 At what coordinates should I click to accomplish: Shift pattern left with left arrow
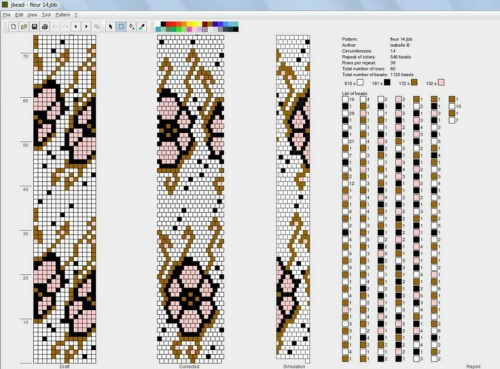click(x=76, y=26)
